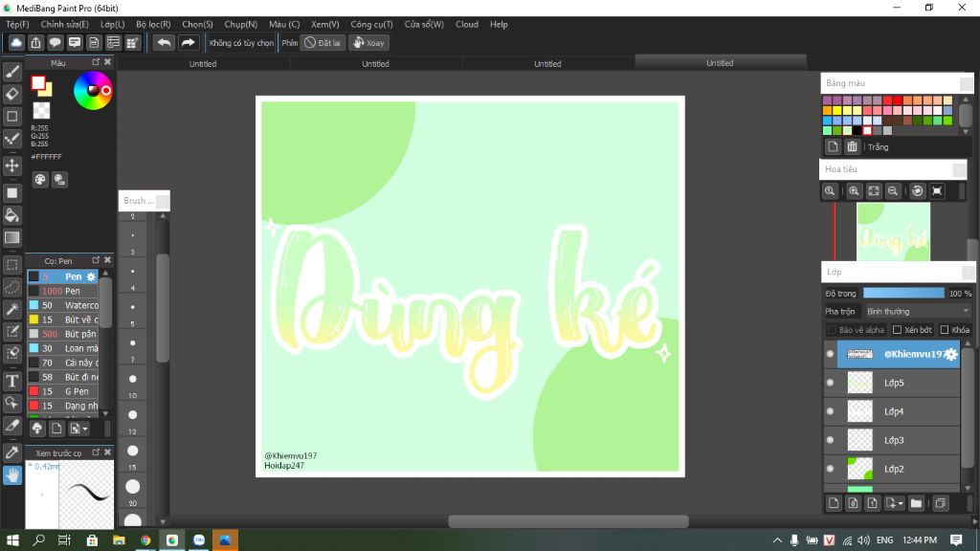This screenshot has height=551, width=980.
Task: Select the Eyedropper tool
Action: point(11,452)
